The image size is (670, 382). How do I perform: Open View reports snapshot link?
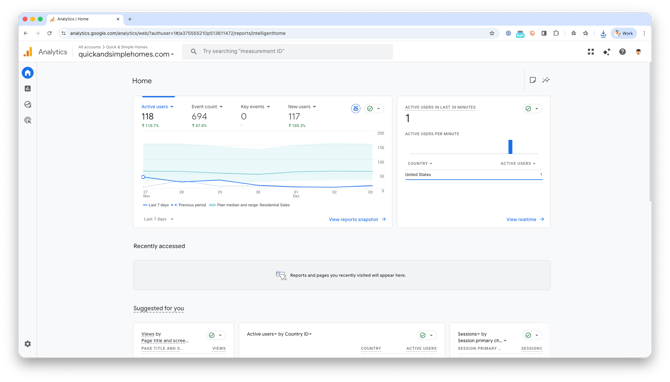coord(357,219)
